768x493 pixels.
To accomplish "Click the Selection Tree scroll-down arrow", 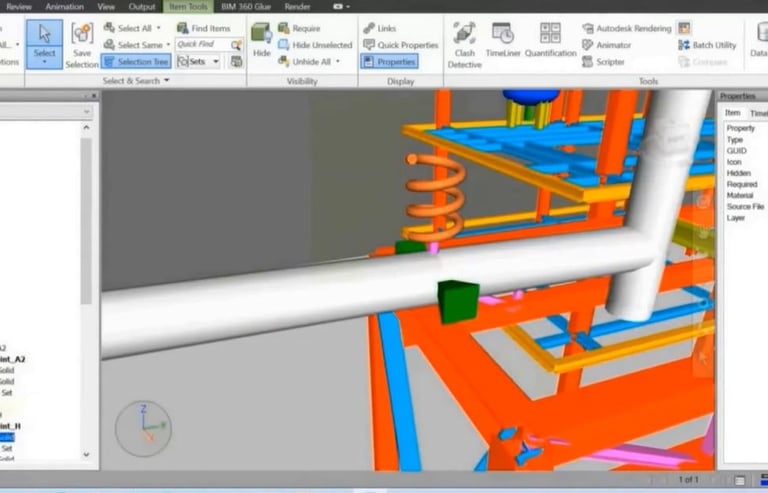I will [86, 455].
